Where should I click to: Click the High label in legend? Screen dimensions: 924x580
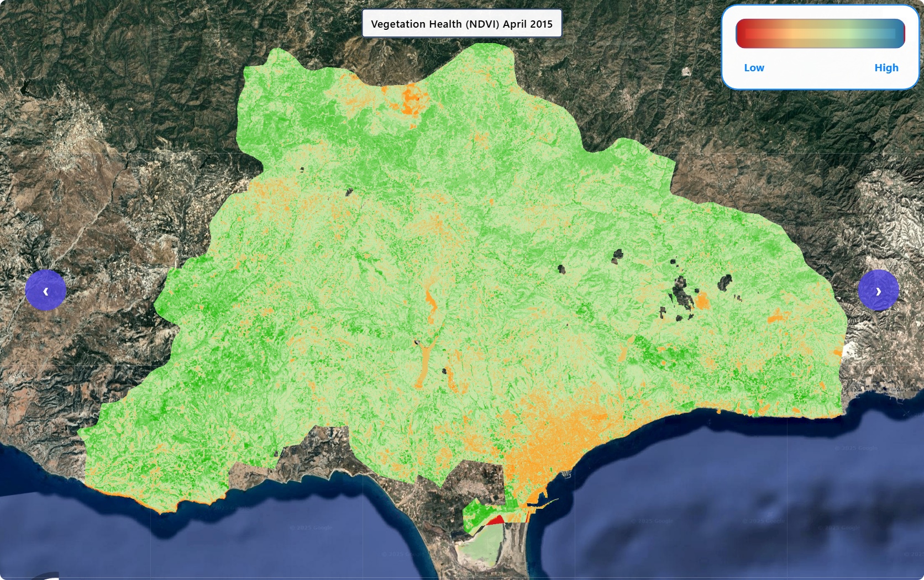pos(886,67)
